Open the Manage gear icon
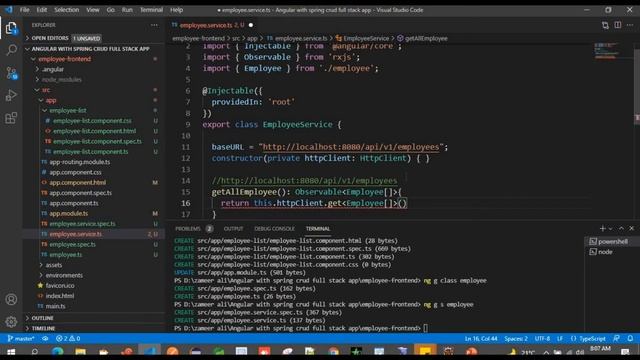640x360 pixels. click(x=11, y=322)
